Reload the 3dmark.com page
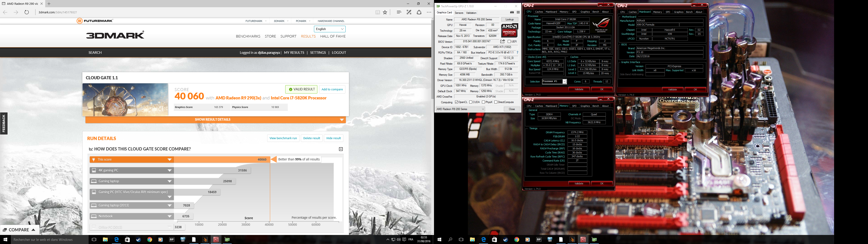 click(27, 12)
